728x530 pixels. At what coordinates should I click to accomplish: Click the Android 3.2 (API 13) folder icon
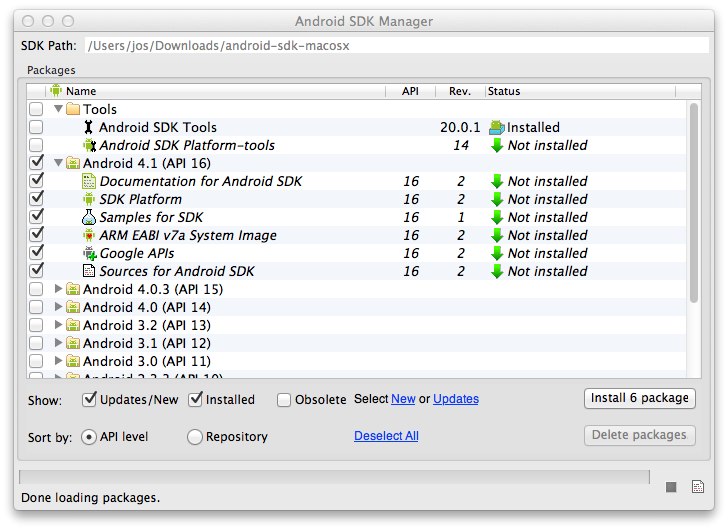(73, 325)
